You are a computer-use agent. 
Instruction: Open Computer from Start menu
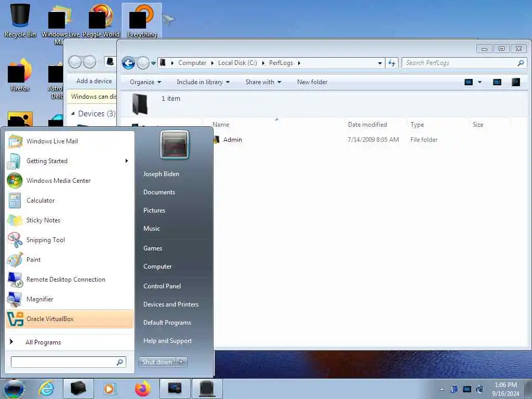[157, 267]
